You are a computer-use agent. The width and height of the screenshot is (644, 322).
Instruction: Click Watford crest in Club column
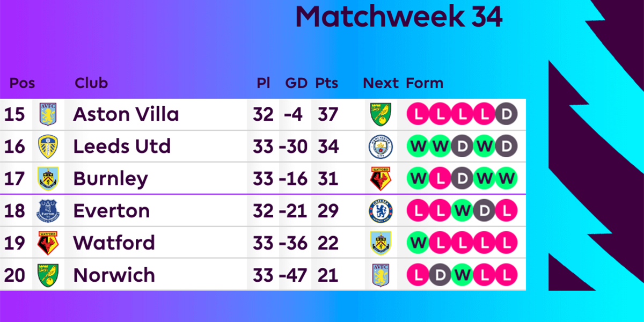48,243
